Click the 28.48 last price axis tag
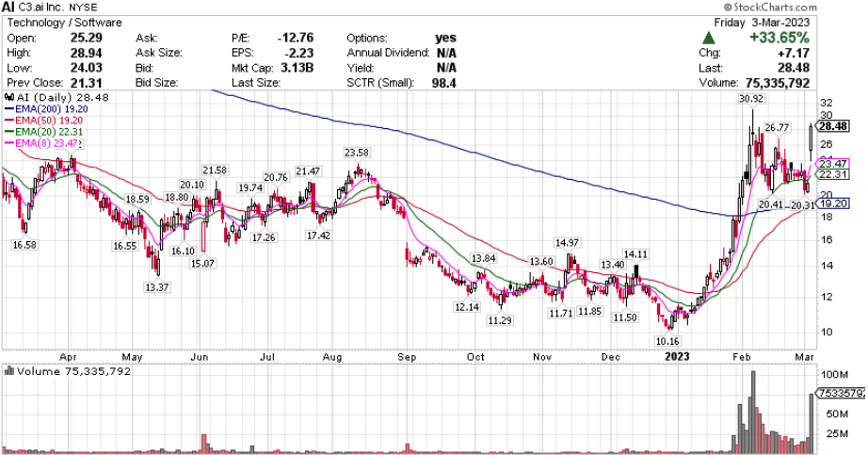Viewport: 868px width, 455px height. (x=833, y=126)
